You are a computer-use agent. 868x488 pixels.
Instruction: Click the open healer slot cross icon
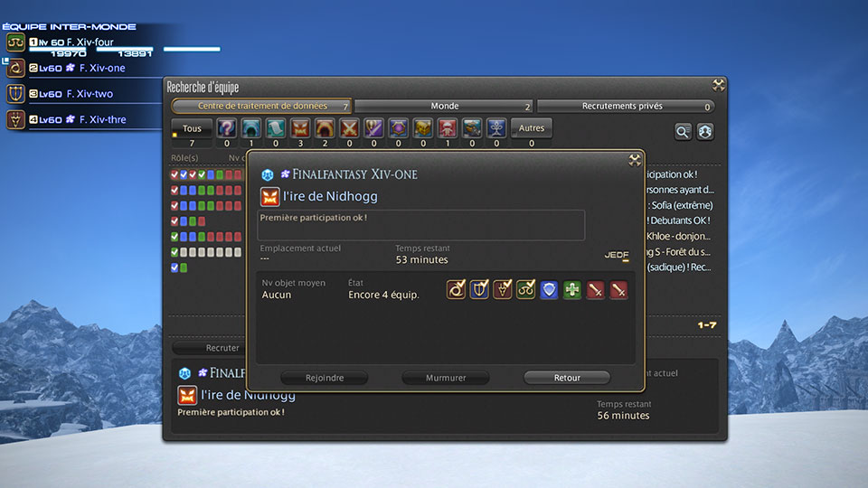click(572, 290)
